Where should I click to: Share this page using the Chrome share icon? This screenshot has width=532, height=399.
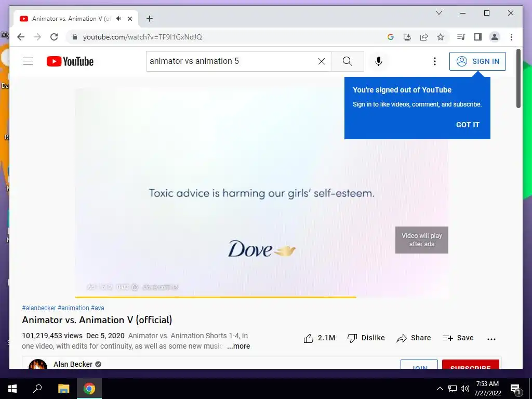coord(424,37)
